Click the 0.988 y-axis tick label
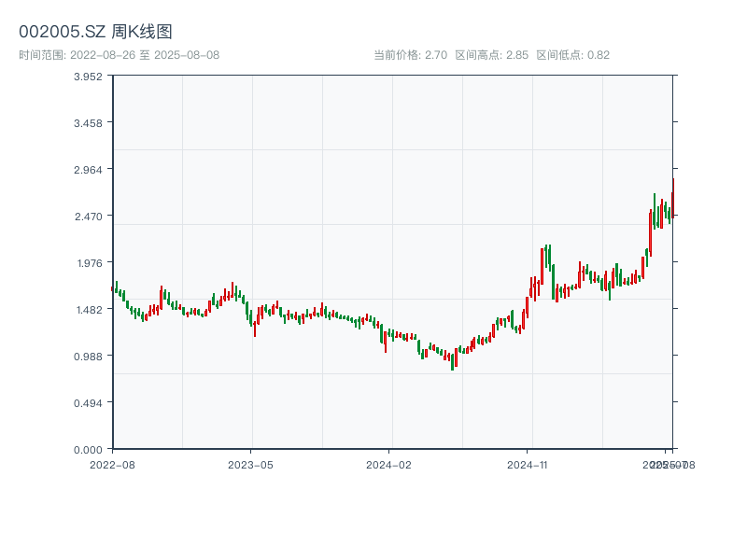 coord(88,357)
